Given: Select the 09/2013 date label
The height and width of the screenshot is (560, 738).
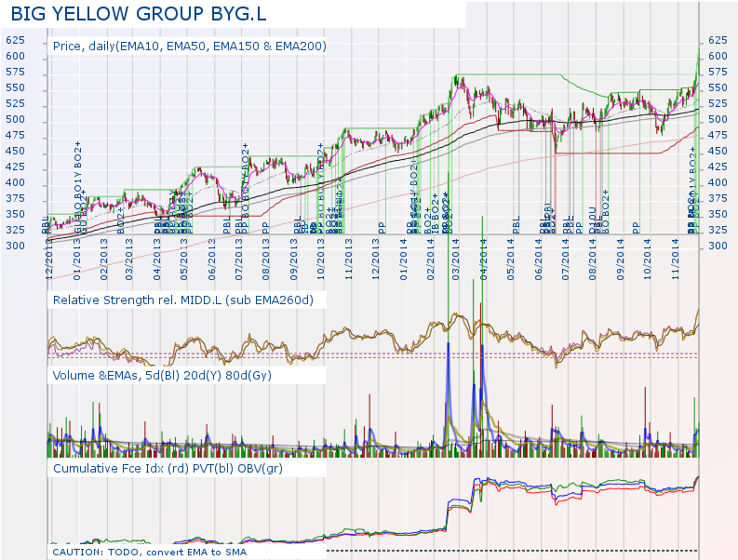Looking at the screenshot, I should tap(294, 260).
